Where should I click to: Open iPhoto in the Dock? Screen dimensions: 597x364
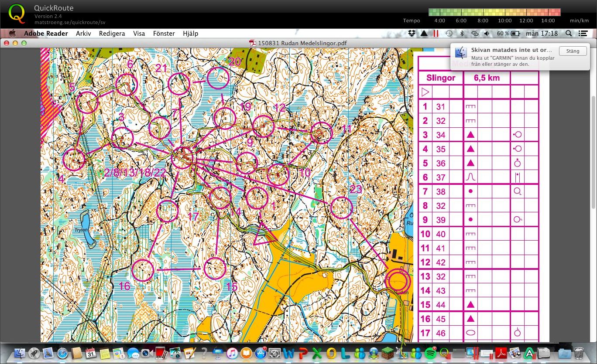175,354
